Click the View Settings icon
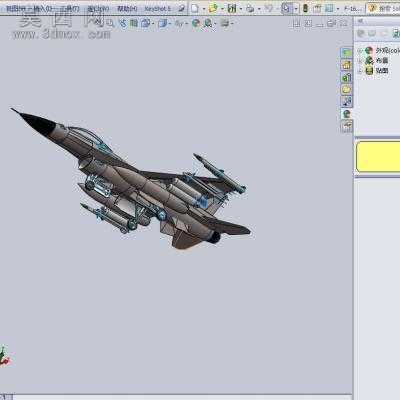Screen dimensions: 400x400 tap(225, 23)
